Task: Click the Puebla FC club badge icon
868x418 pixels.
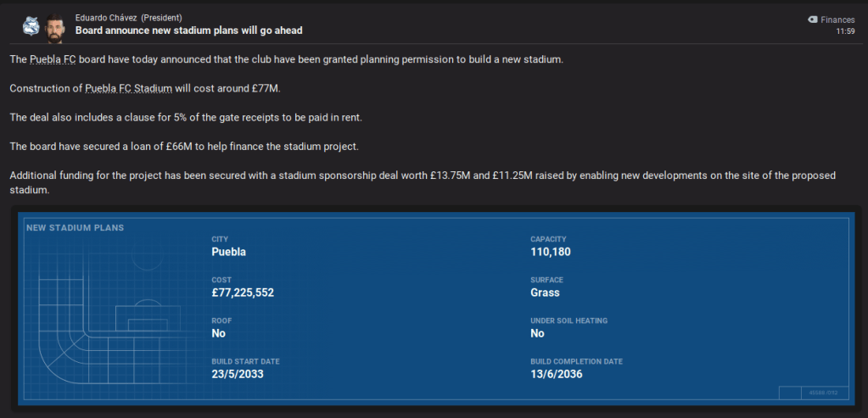Action: point(31,25)
